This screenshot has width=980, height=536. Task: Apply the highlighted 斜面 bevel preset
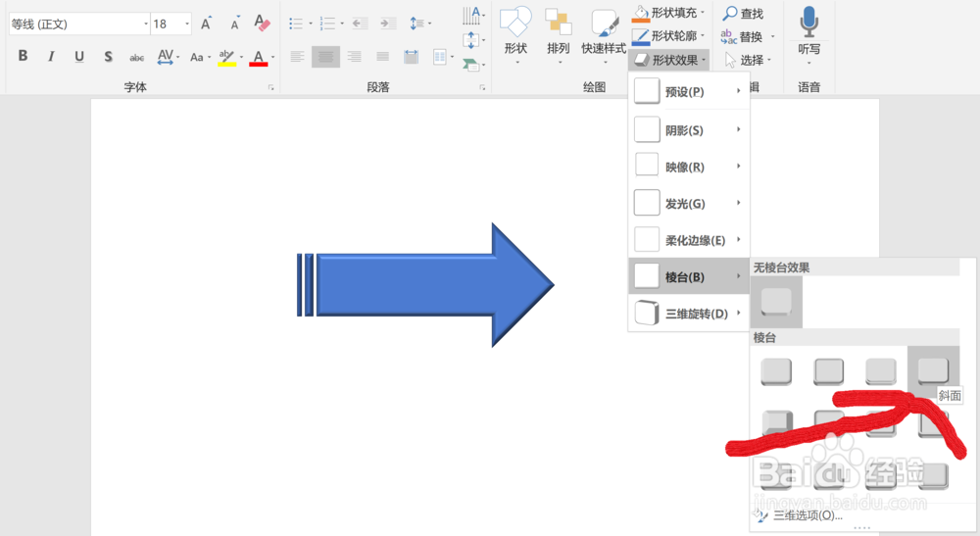coord(933,370)
